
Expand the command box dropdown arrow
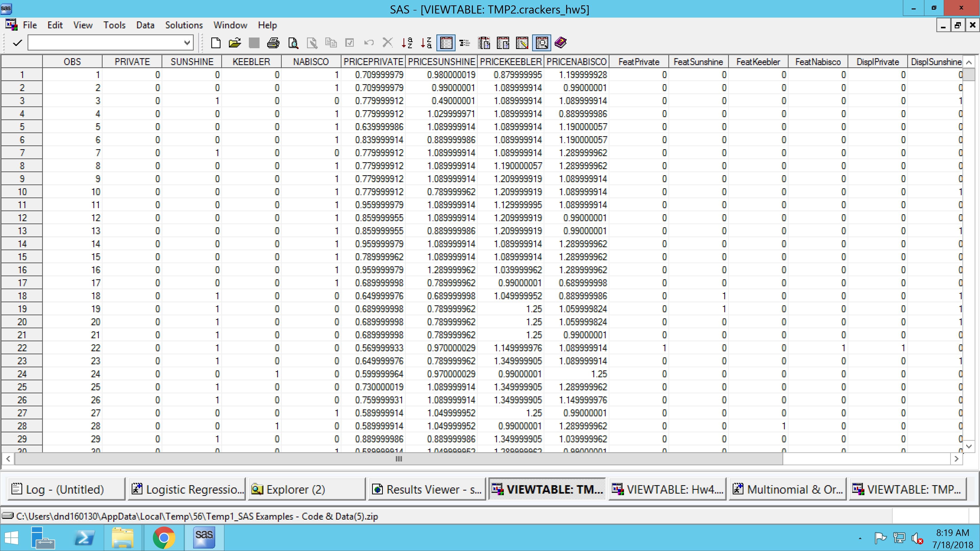[187, 43]
